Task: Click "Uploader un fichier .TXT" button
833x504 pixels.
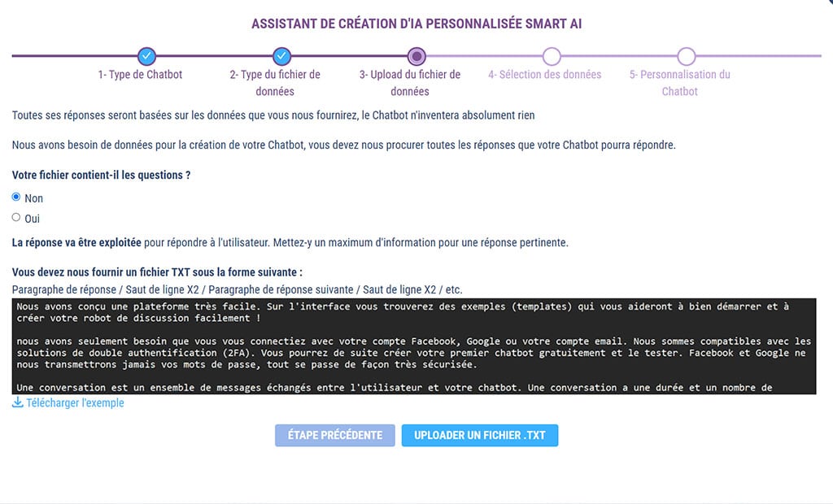Action: click(x=479, y=435)
